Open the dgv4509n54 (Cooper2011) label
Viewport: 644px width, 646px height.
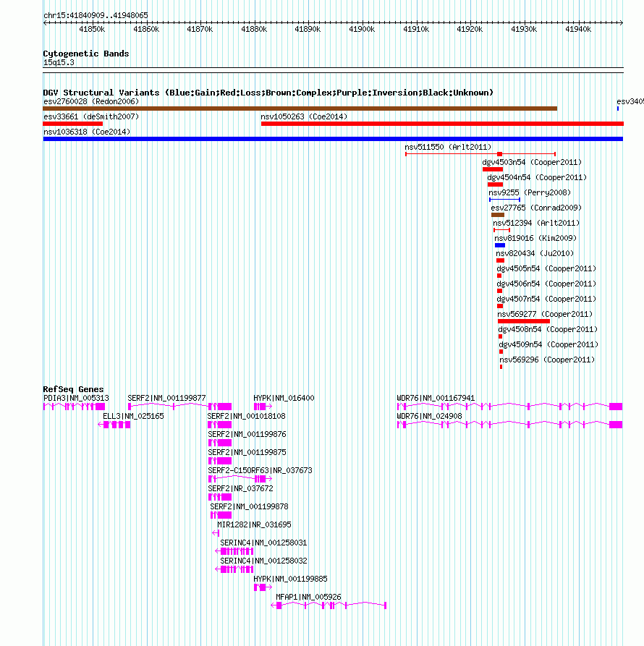tap(548, 344)
